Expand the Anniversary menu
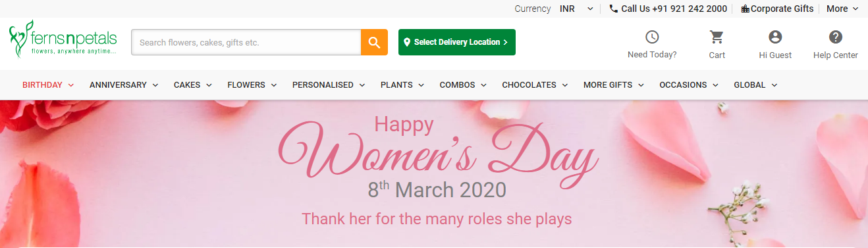 [124, 85]
